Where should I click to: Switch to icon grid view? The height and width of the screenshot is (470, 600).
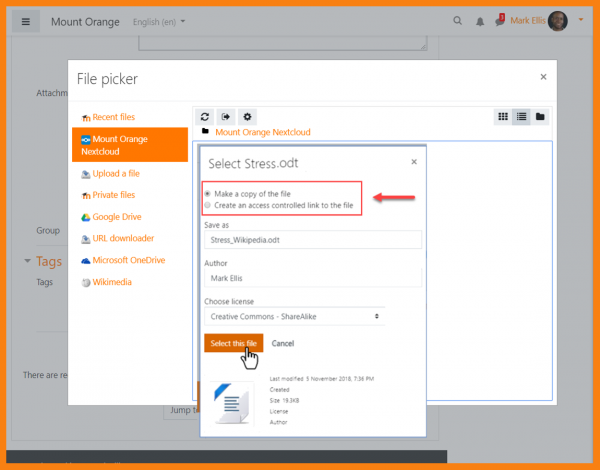[x=503, y=117]
